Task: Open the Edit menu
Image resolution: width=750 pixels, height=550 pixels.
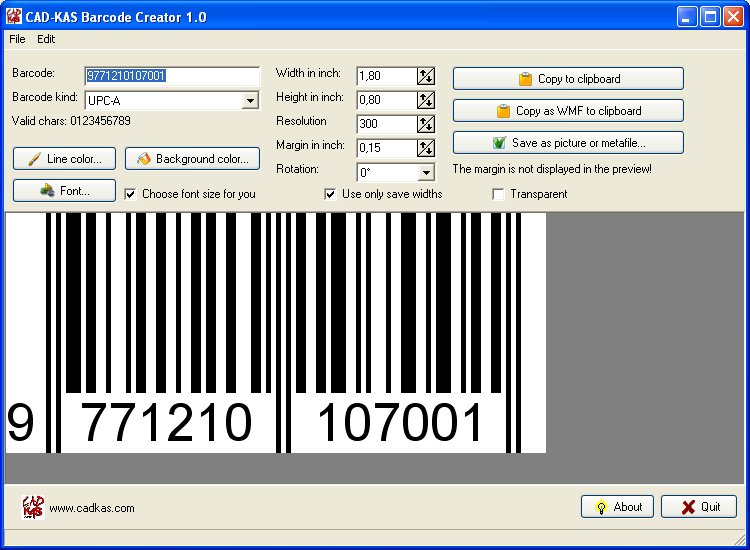Action: click(46, 39)
